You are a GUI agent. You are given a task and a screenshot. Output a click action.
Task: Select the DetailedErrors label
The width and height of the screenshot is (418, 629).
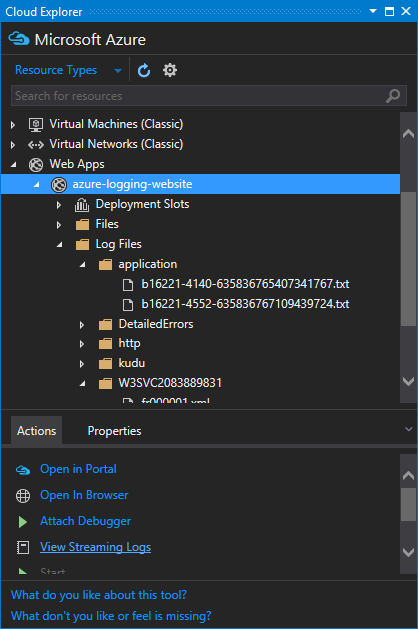(x=156, y=324)
